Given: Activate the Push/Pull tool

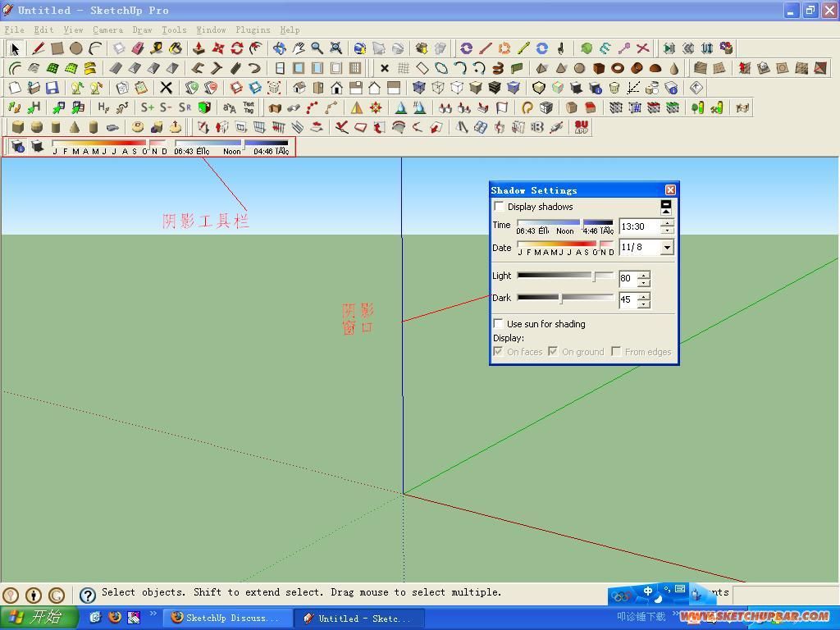Looking at the screenshot, I should click(199, 48).
